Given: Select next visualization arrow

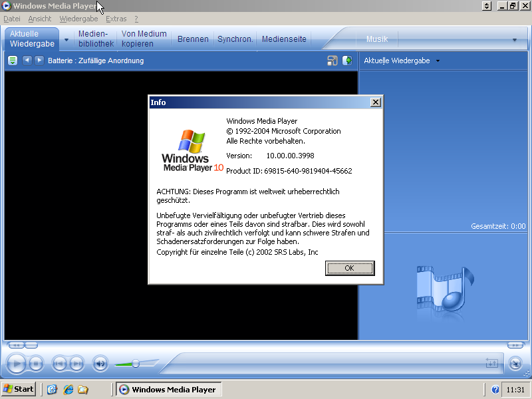Looking at the screenshot, I should tap(39, 61).
